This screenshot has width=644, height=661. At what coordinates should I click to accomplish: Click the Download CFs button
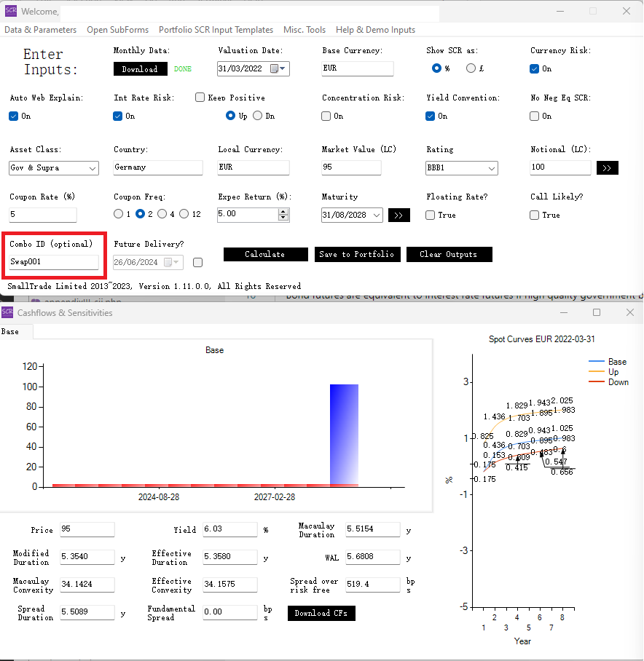(x=321, y=614)
